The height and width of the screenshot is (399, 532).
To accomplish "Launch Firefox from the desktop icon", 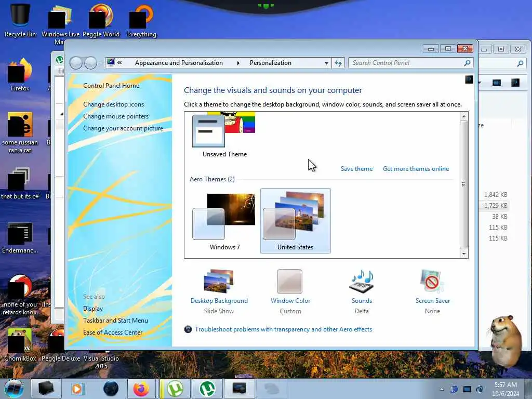I will (x=20, y=74).
